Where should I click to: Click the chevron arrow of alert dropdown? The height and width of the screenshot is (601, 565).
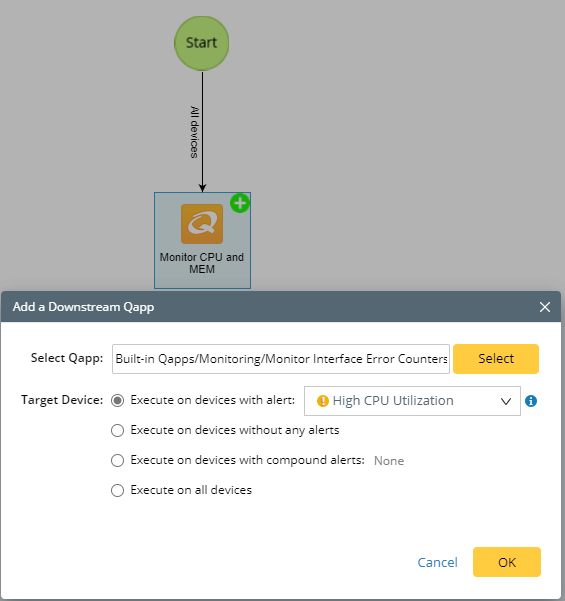pyautogui.click(x=506, y=401)
